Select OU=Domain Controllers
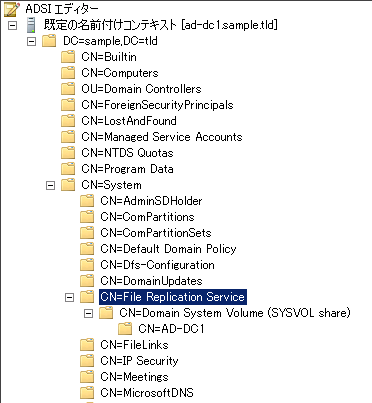This screenshot has height=403, width=372. (141, 89)
